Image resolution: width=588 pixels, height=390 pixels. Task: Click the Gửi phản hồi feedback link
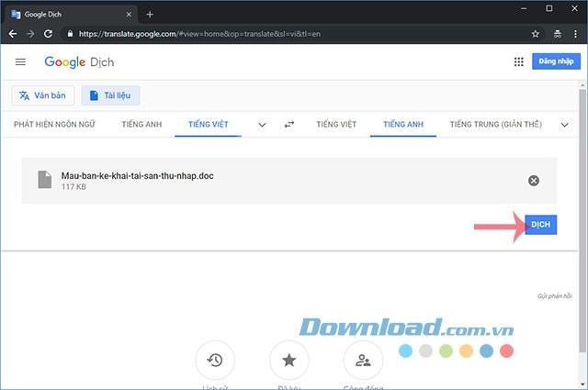[555, 296]
